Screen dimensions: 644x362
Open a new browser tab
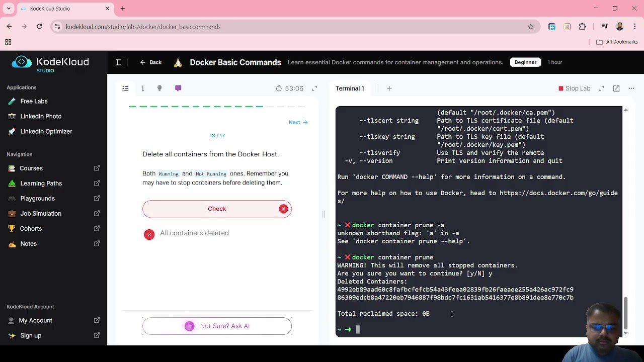[123, 9]
